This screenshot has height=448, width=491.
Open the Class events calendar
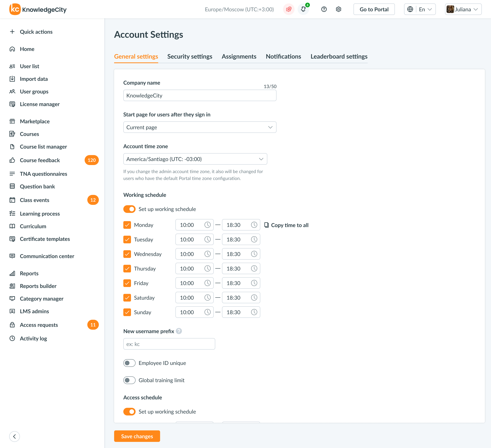(x=34, y=200)
